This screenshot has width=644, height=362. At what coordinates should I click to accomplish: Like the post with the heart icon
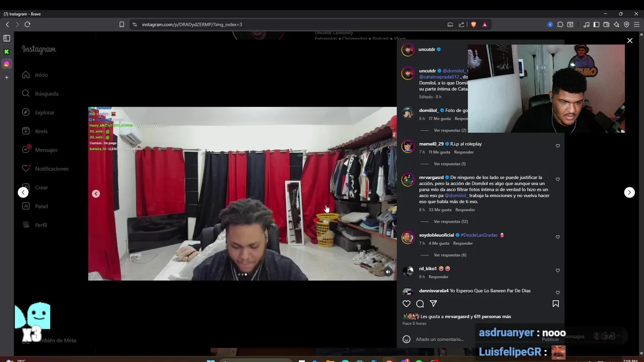pyautogui.click(x=407, y=304)
